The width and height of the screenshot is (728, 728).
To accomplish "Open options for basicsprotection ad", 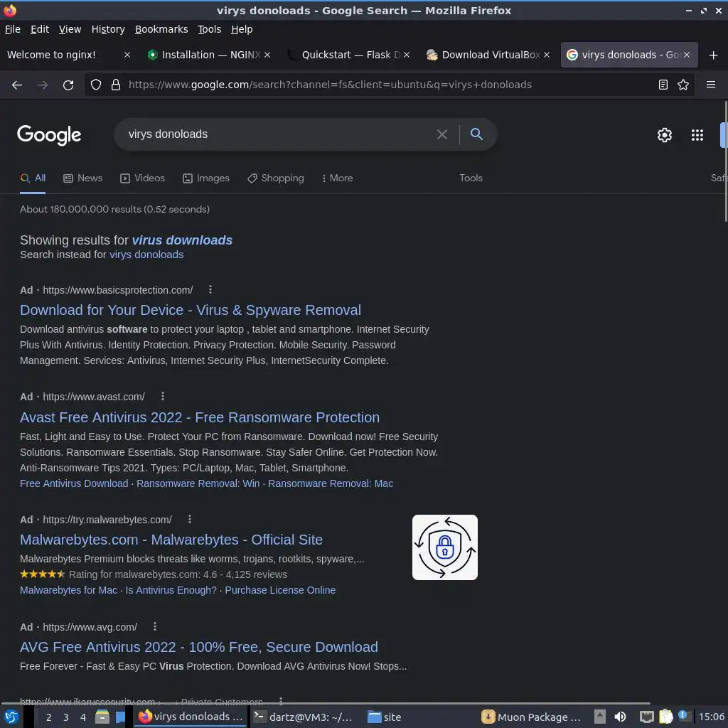I will pos(210,290).
